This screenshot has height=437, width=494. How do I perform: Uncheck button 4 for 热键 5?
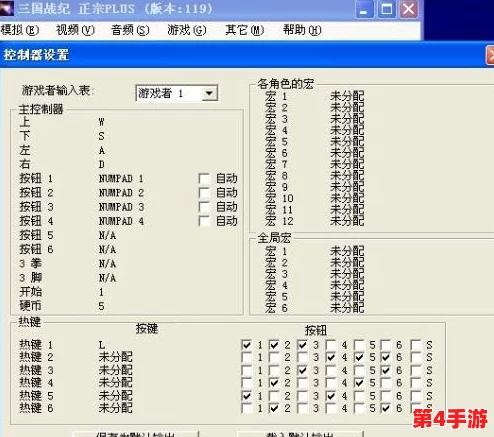(x=331, y=396)
